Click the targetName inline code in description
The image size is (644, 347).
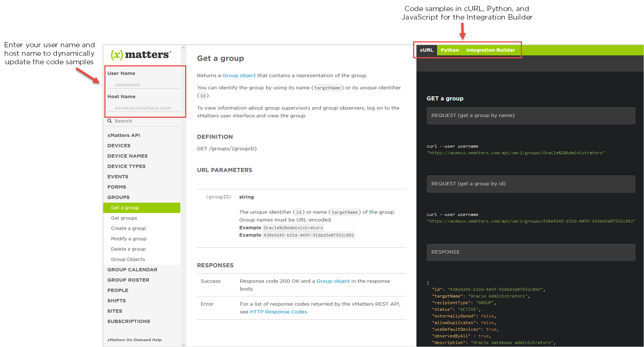328,88
